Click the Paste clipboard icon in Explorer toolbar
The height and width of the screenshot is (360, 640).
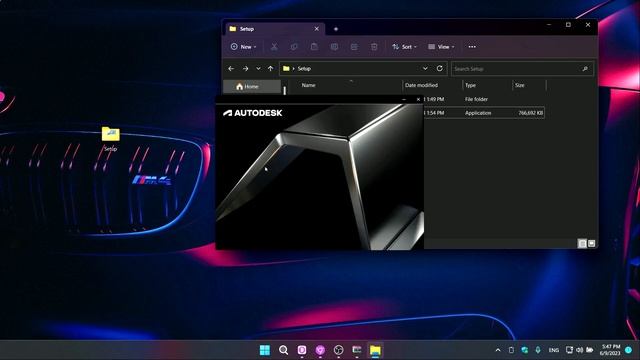point(314,47)
